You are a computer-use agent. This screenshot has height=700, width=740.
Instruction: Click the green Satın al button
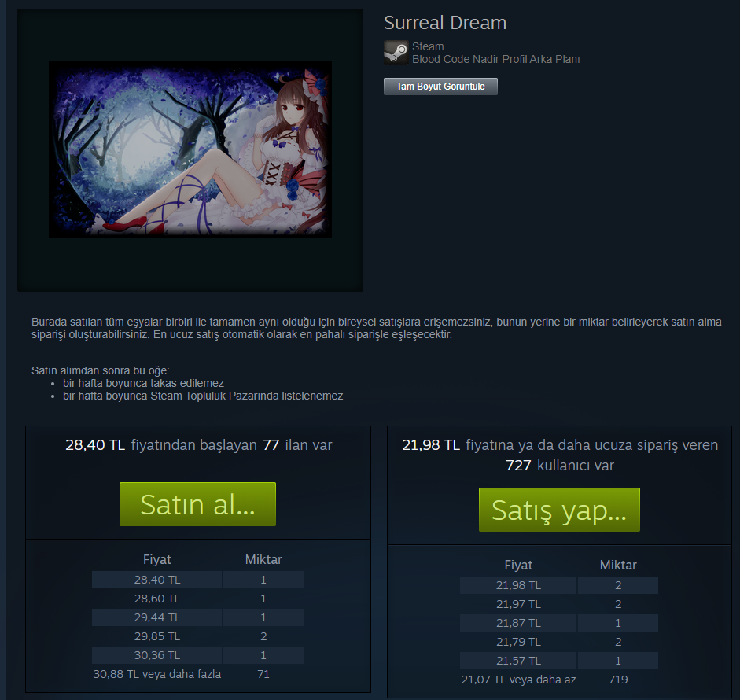pyautogui.click(x=197, y=504)
